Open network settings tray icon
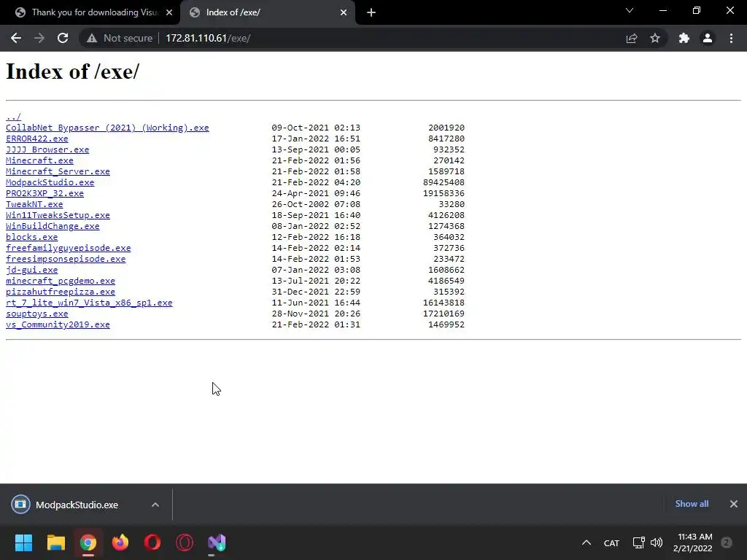747x560 pixels. click(x=638, y=542)
